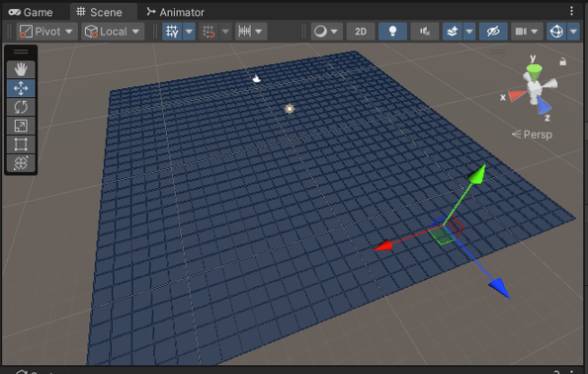Screen dimensions: 588x374
Task: Toggle grid snapping
Action: click(209, 32)
